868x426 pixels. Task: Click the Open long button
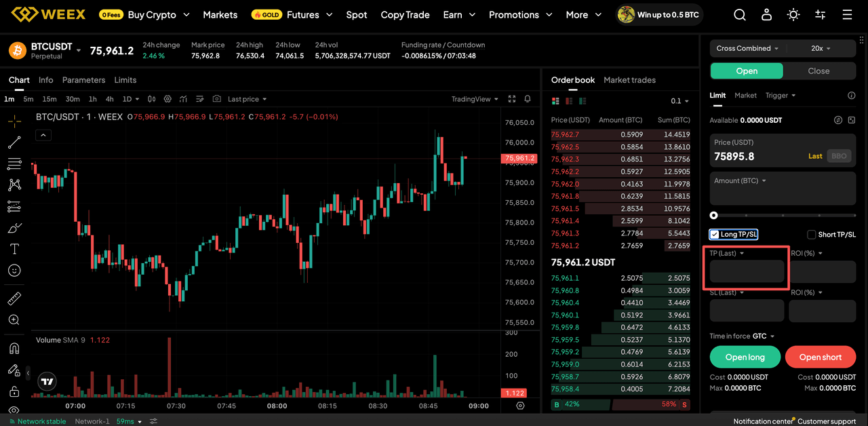pyautogui.click(x=745, y=357)
